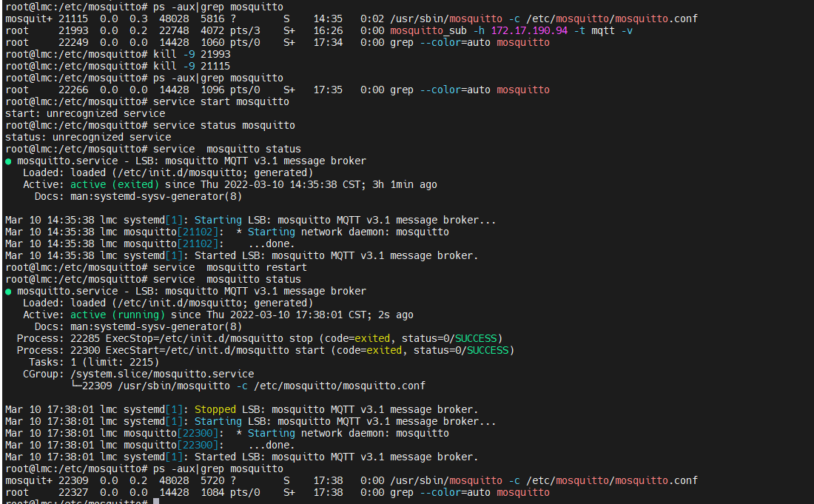The image size is (814, 504).
Task: Click the tree branch entry for PID 22309
Action: tap(248, 386)
